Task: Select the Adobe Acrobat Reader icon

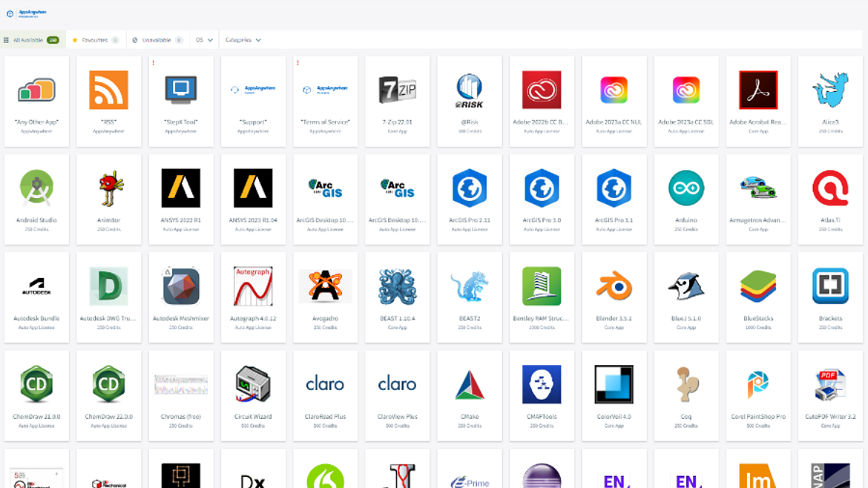Action: (x=758, y=90)
